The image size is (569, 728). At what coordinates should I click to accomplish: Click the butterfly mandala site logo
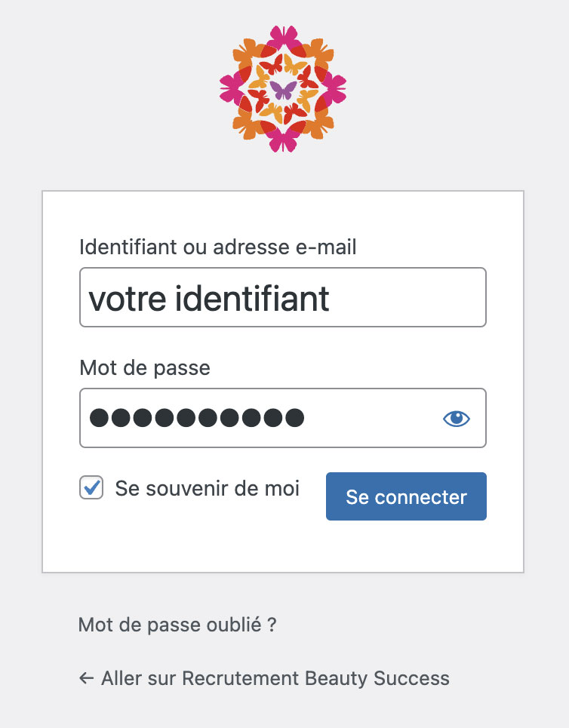pyautogui.click(x=283, y=89)
